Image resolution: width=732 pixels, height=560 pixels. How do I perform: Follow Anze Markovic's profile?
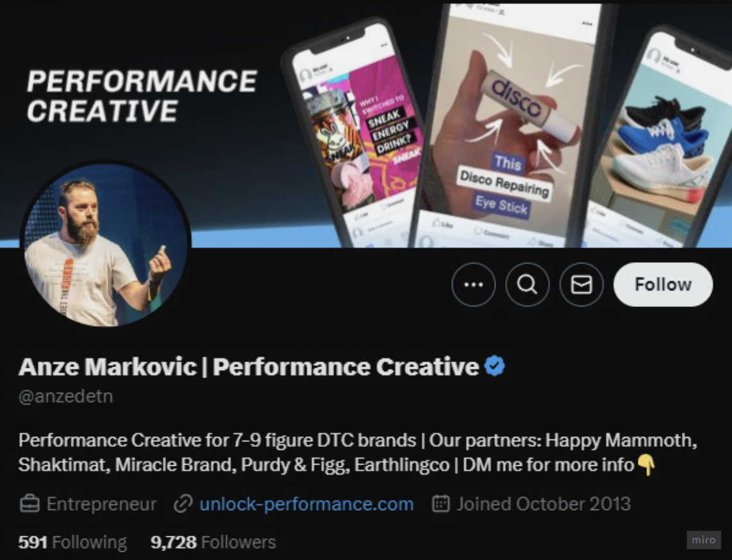click(663, 284)
